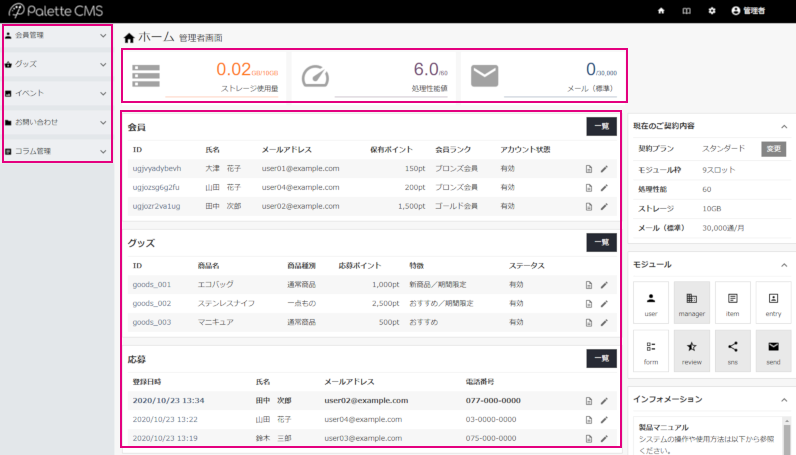This screenshot has width=796, height=455.
Task: Select email user02@example.com in 会員 table
Action: point(301,206)
